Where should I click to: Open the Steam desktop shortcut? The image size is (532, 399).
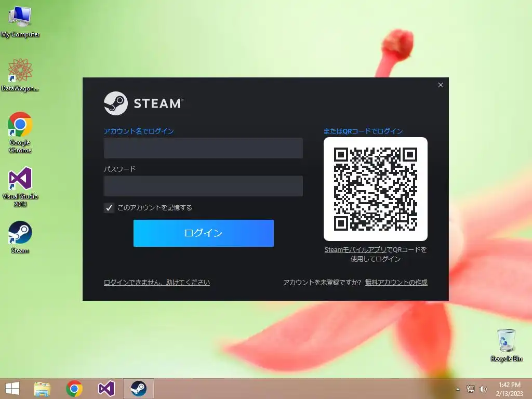click(20, 237)
